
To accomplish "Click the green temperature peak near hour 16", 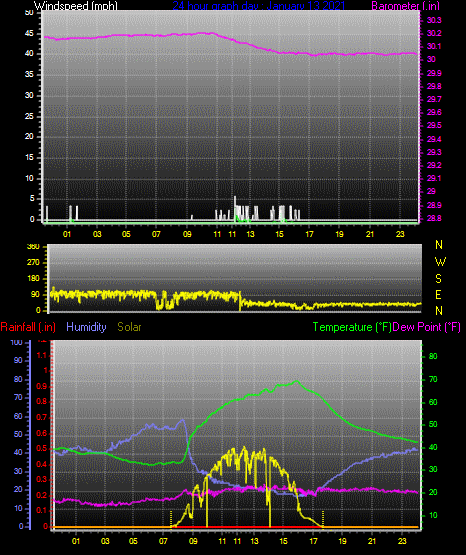I will (x=297, y=381).
